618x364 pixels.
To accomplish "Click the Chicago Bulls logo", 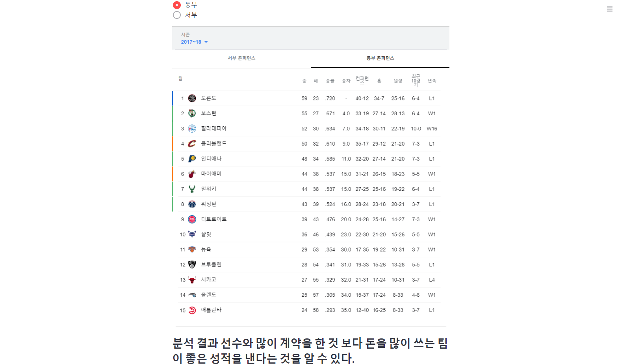I will [192, 279].
